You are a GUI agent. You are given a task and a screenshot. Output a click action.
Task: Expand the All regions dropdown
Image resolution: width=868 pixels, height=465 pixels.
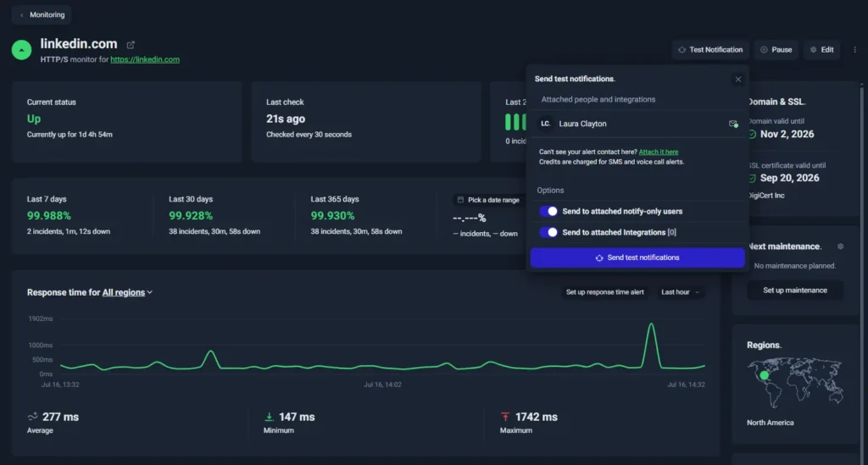point(127,292)
